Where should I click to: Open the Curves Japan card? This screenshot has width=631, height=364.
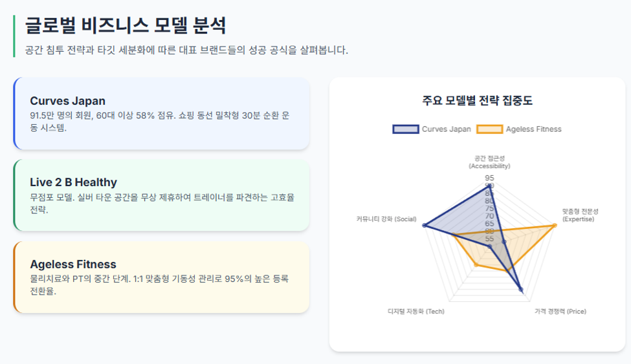161,113
